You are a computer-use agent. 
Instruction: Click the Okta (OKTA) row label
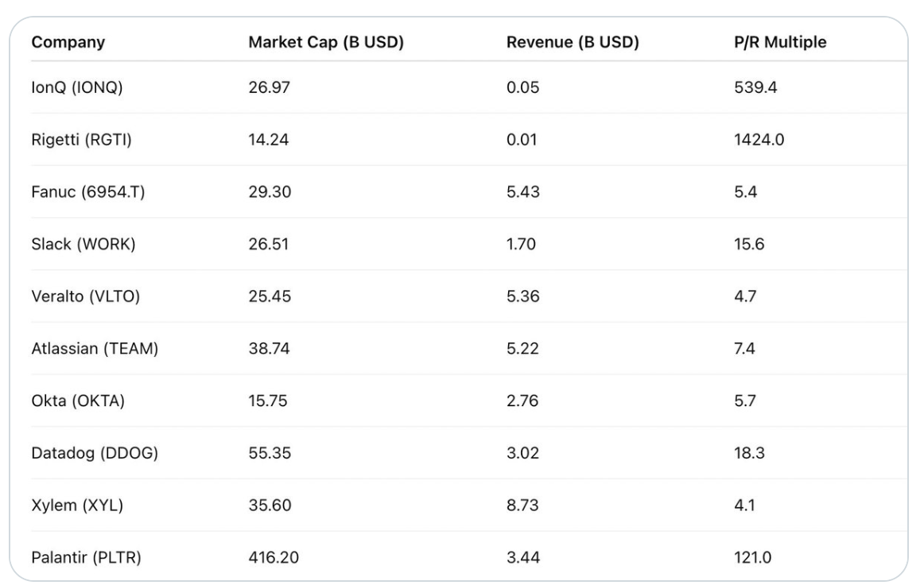pyautogui.click(x=78, y=401)
